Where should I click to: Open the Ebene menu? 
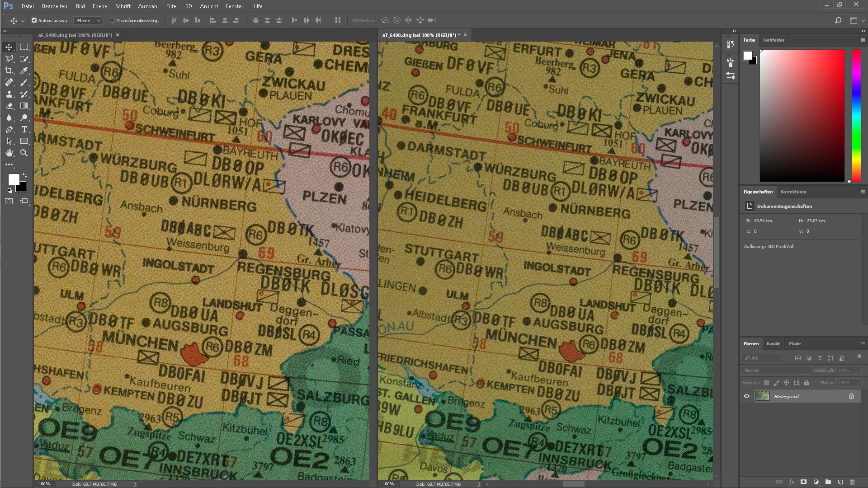pyautogui.click(x=99, y=6)
